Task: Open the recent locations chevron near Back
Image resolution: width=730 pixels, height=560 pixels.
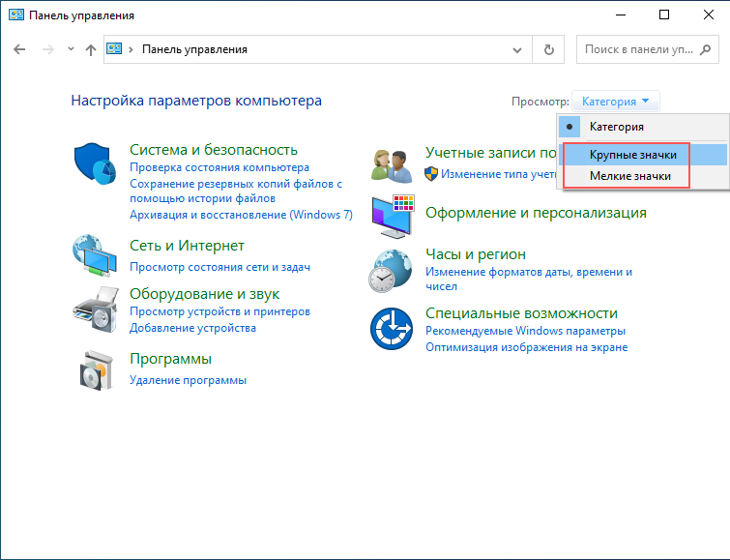Action: tap(71, 49)
